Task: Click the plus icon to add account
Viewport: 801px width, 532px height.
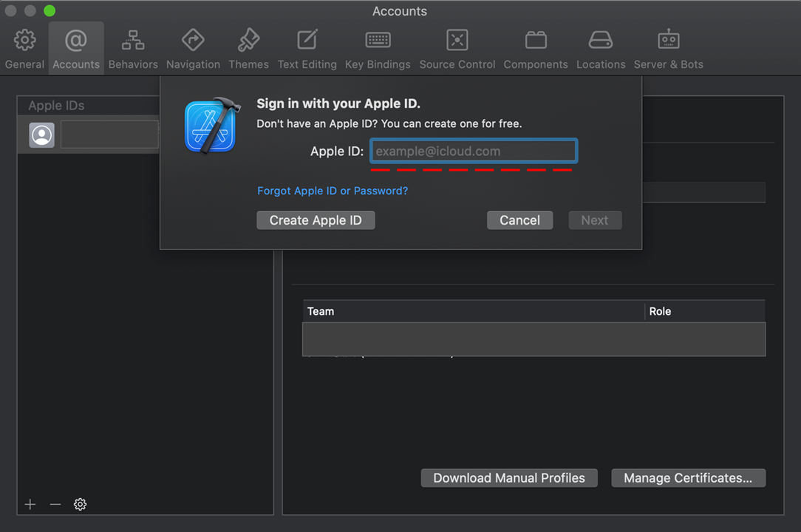Action: click(x=30, y=505)
